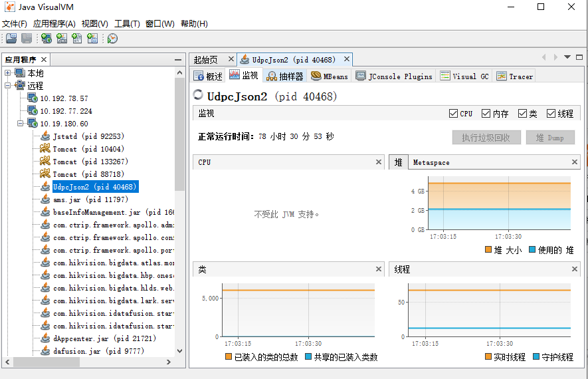
Task: Open the JConsole Plugins tab
Action: tap(394, 76)
